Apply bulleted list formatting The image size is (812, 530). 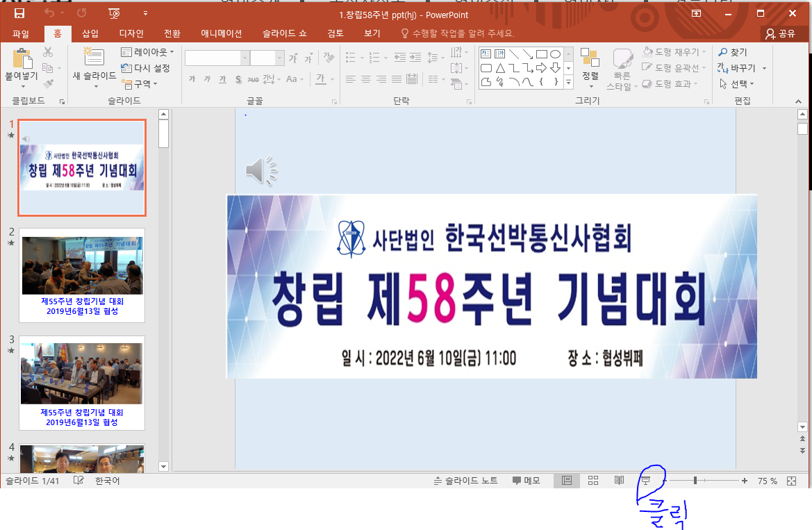tap(351, 57)
